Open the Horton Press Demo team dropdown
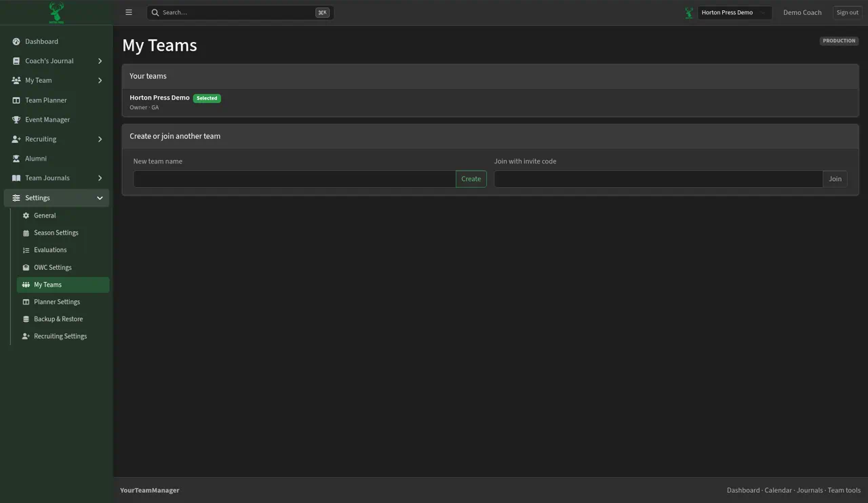The height and width of the screenshot is (503, 868). click(734, 12)
